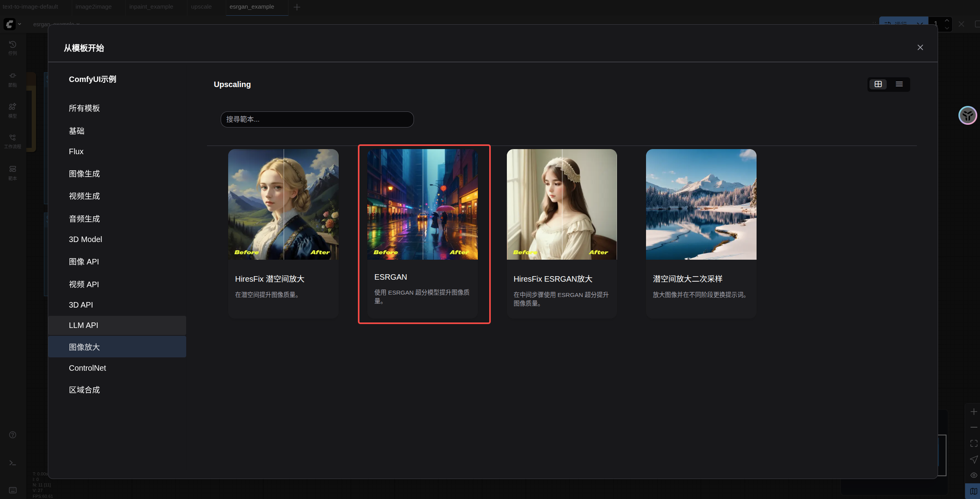Switch to grid view layout
This screenshot has height=499, width=980.
pos(878,84)
